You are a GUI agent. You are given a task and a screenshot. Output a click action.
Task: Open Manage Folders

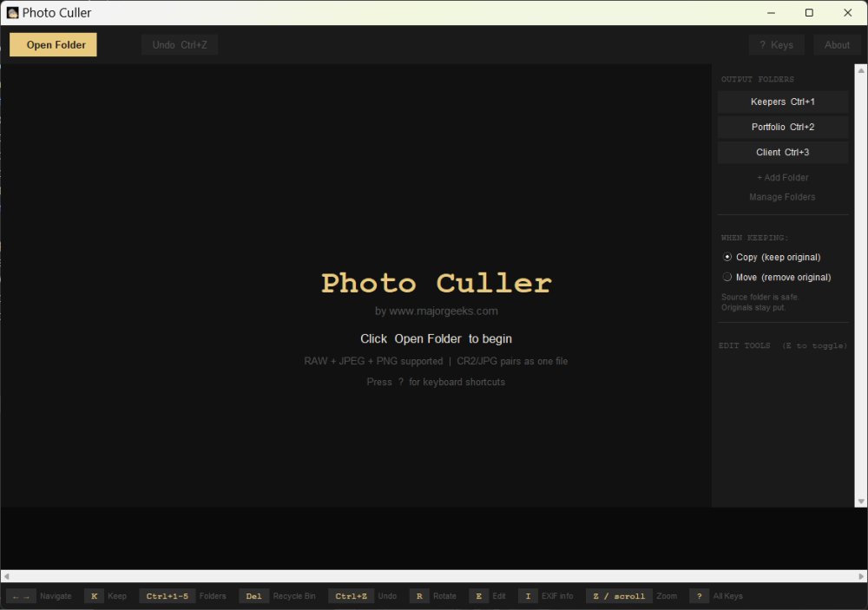[x=782, y=197]
